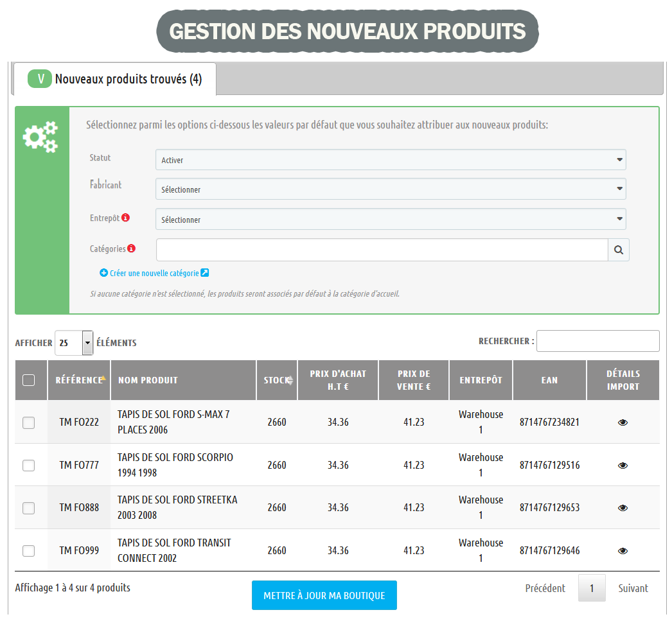The height and width of the screenshot is (619, 672).
Task: Expand the Fabricant dropdown
Action: [390, 189]
